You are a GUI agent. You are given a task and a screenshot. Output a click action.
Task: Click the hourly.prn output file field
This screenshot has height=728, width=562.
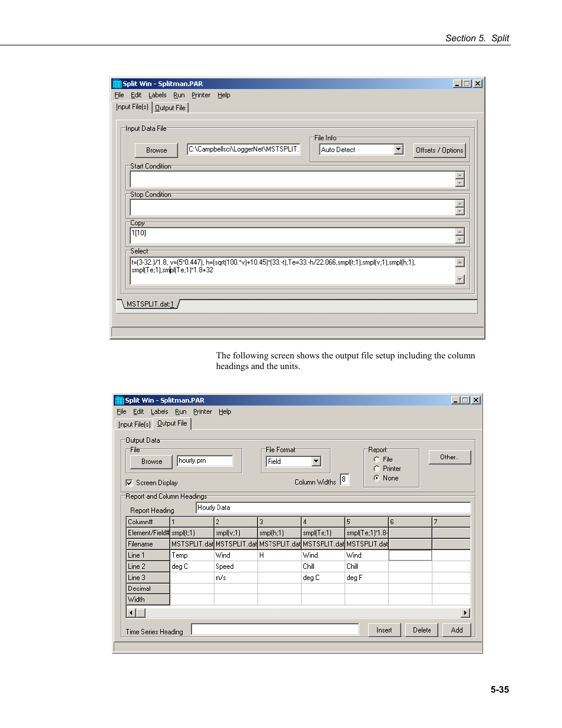tap(205, 460)
